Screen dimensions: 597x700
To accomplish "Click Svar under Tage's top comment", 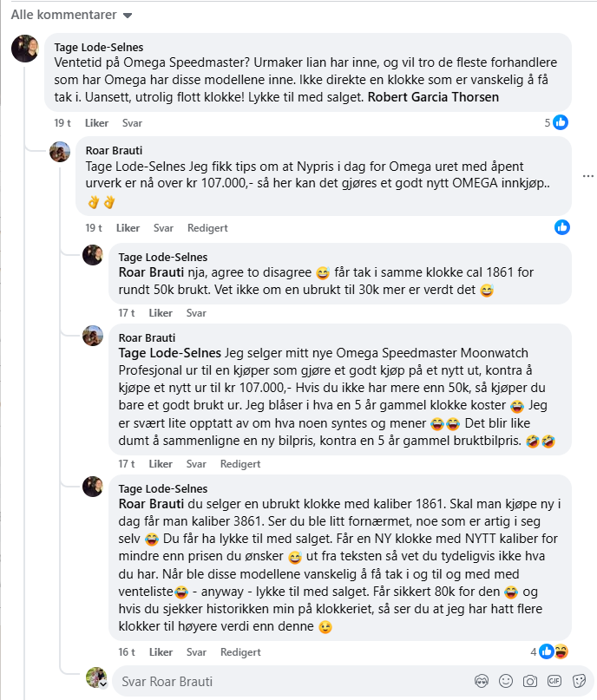I will 132,123.
